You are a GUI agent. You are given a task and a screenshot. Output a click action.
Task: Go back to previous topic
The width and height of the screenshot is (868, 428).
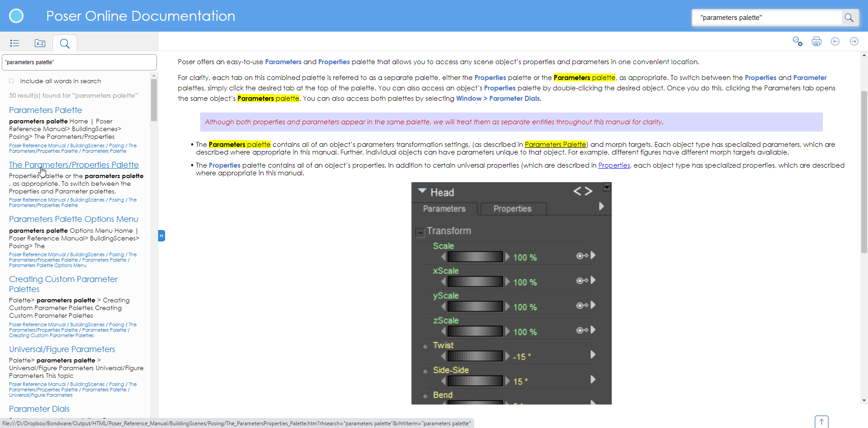pyautogui.click(x=835, y=42)
